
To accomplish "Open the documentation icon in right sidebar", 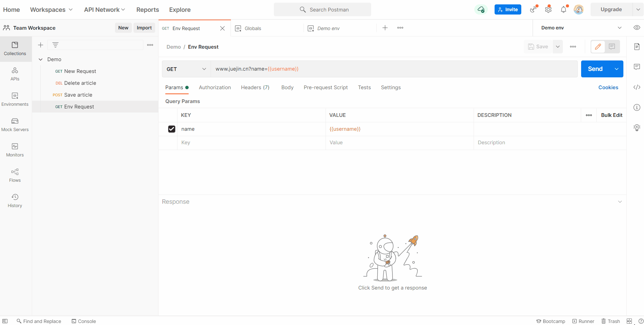I will click(637, 47).
